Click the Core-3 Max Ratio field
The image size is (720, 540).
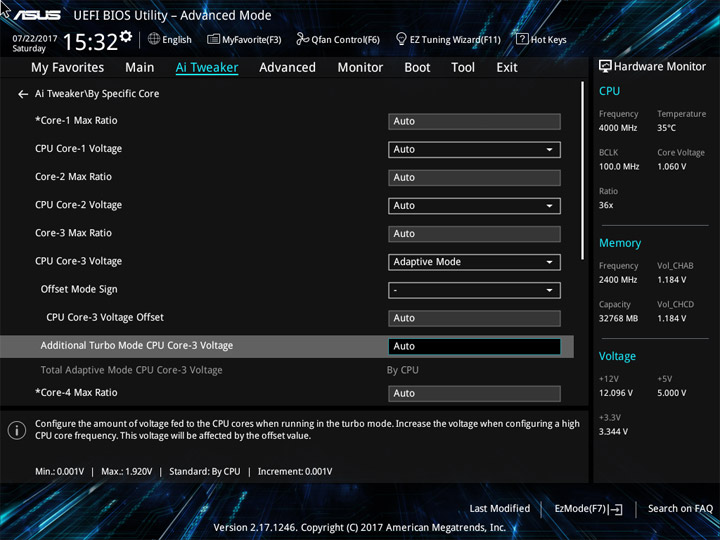(x=474, y=234)
